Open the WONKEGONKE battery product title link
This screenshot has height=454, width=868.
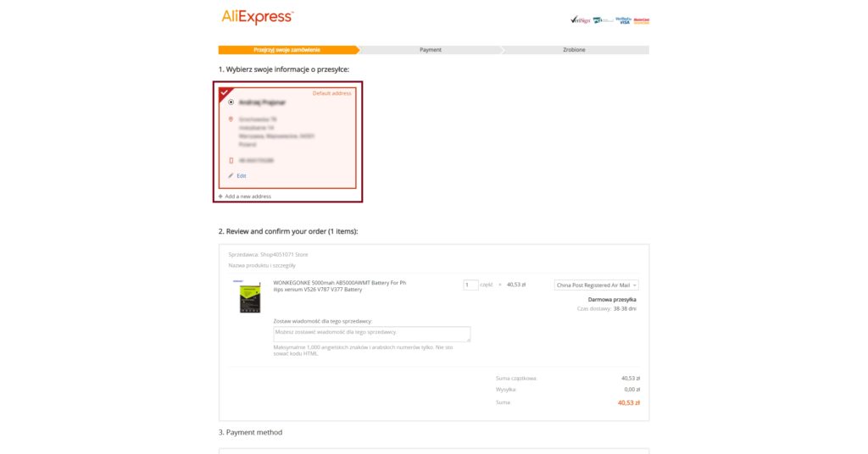[x=339, y=286]
